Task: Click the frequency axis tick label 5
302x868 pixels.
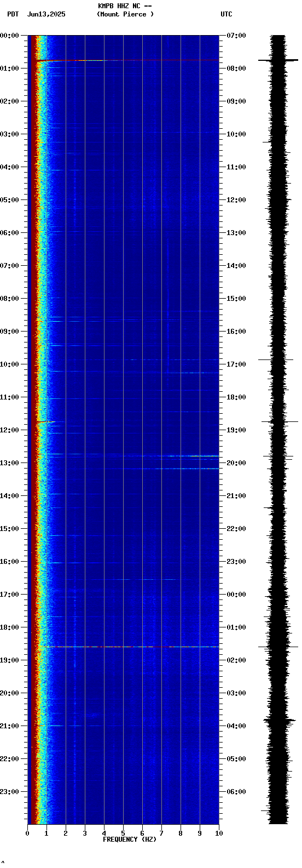Action: (123, 833)
